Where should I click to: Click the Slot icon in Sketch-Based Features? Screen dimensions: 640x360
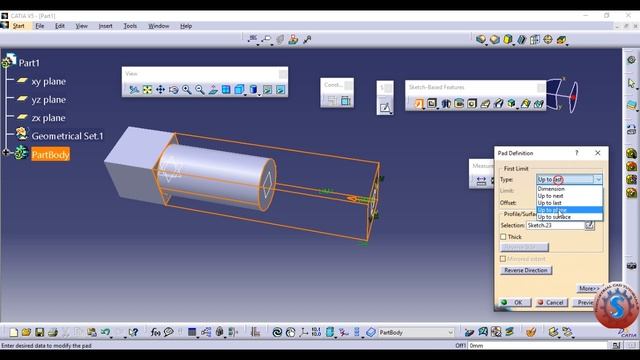pos(498,104)
